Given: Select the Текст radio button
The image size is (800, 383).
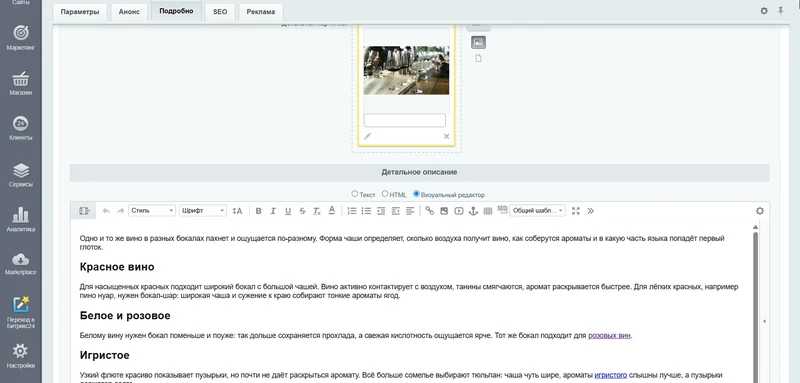Looking at the screenshot, I should 355,194.
